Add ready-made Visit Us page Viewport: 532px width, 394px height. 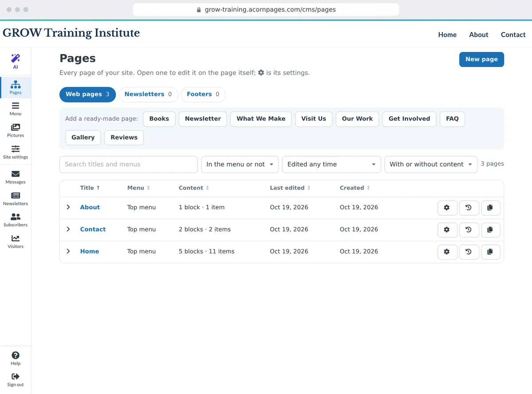tap(313, 119)
